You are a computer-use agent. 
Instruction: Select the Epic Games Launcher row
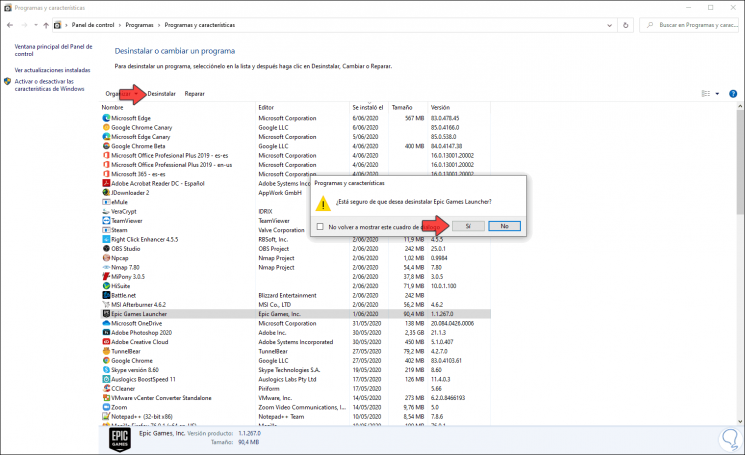[296, 314]
